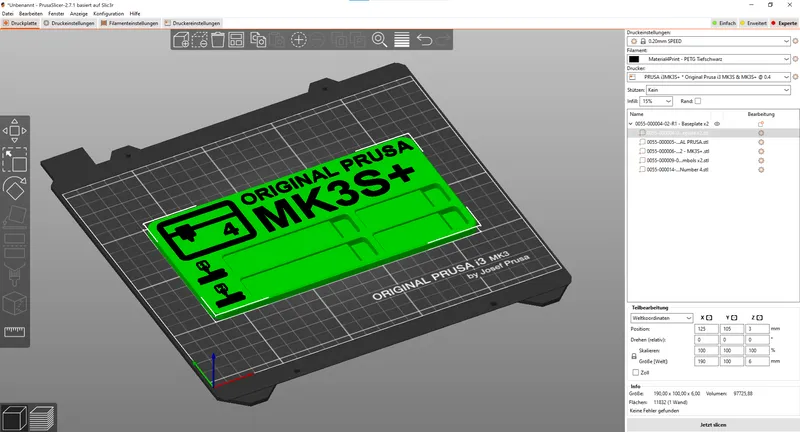
Task: Switch to the Filamenteinstellungen tab
Action: [130, 23]
